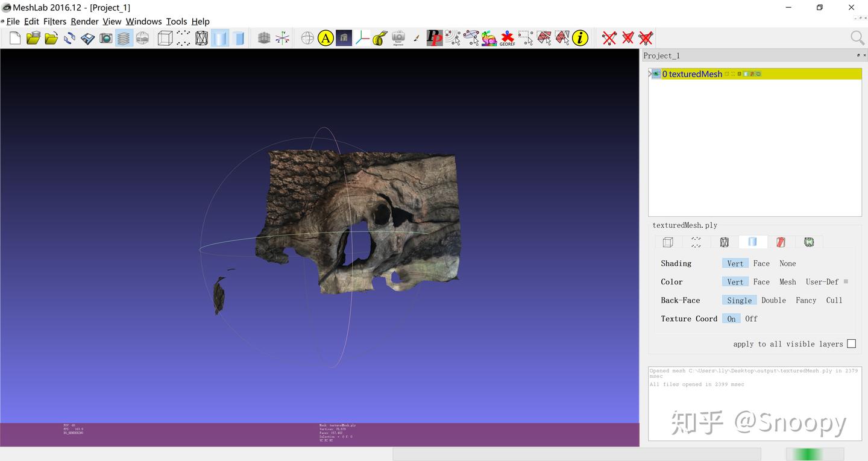Enable Points rendering mode in toolbar

click(x=183, y=39)
